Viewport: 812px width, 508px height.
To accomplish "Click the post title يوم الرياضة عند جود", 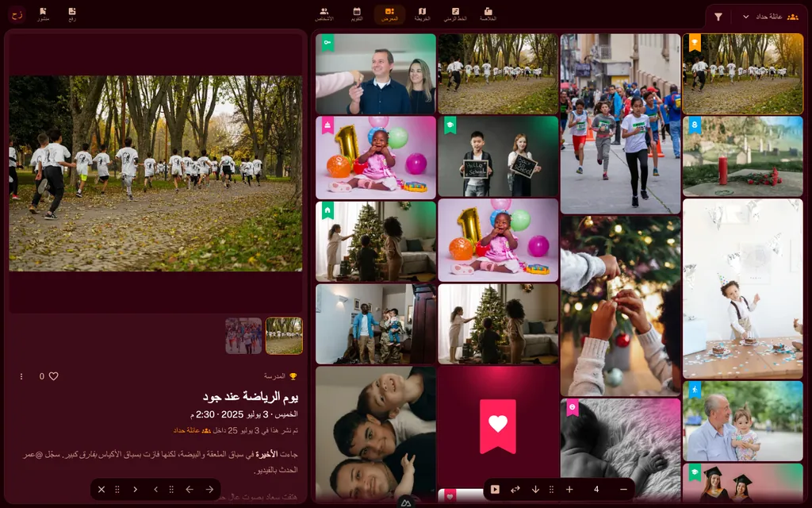I will click(x=251, y=397).
